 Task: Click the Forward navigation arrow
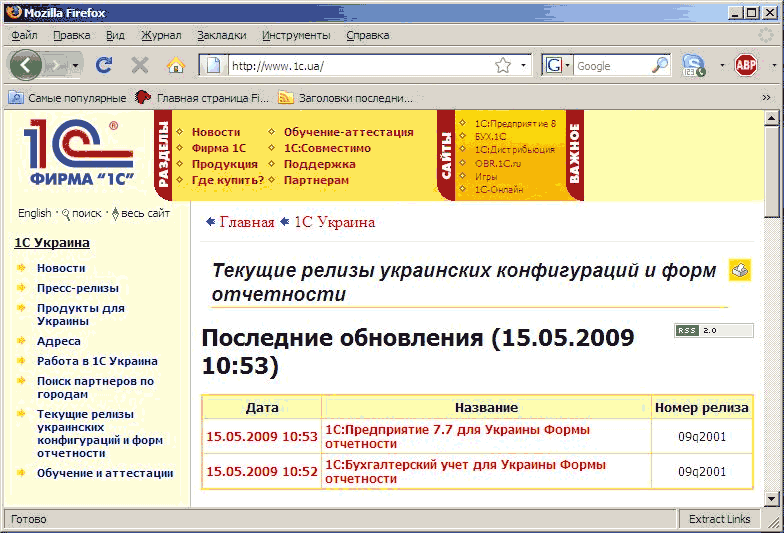coord(56,66)
